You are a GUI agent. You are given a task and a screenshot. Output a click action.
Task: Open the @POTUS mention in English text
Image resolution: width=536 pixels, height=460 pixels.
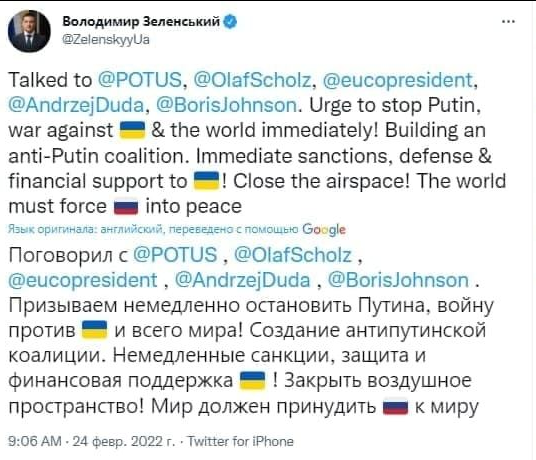click(140, 80)
